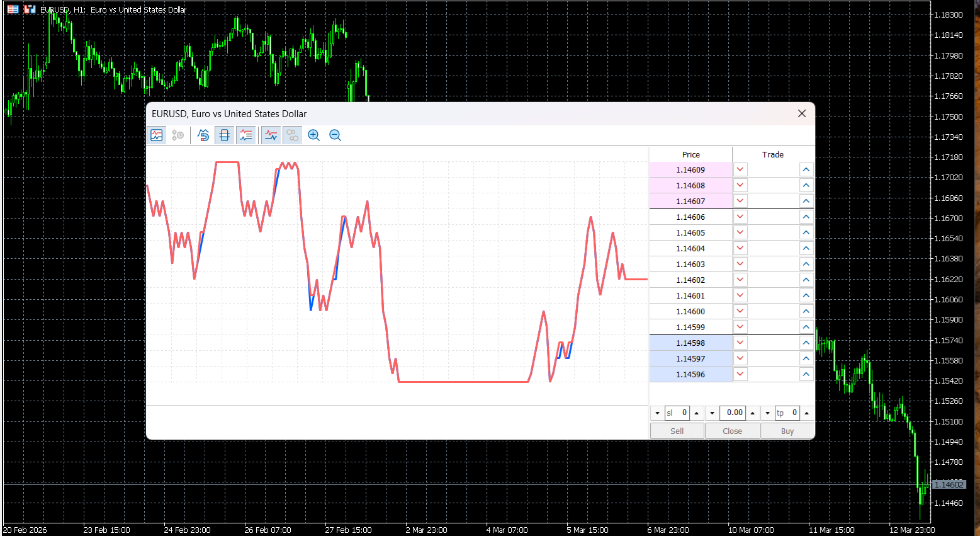Click the Close position button
The image size is (980, 536).
[733, 431]
